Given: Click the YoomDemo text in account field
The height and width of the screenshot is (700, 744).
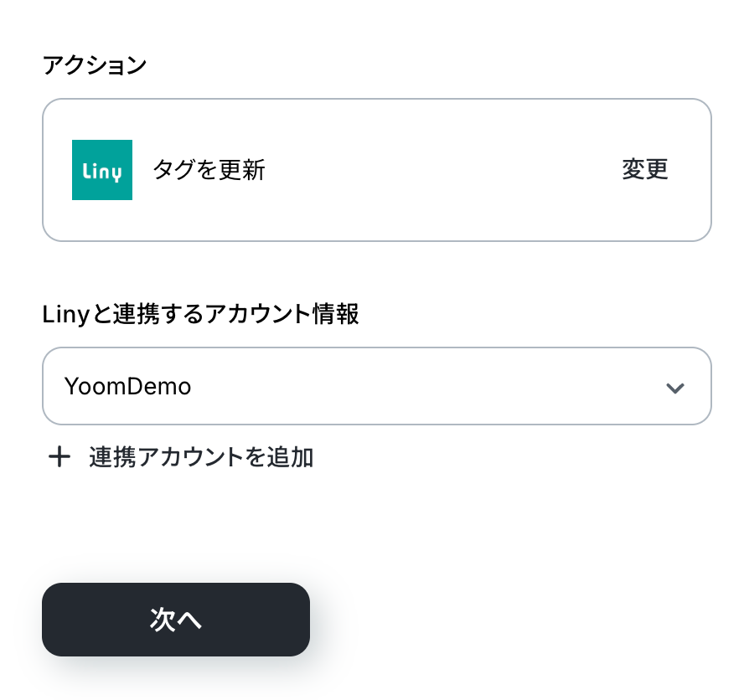Looking at the screenshot, I should pyautogui.click(x=127, y=386).
